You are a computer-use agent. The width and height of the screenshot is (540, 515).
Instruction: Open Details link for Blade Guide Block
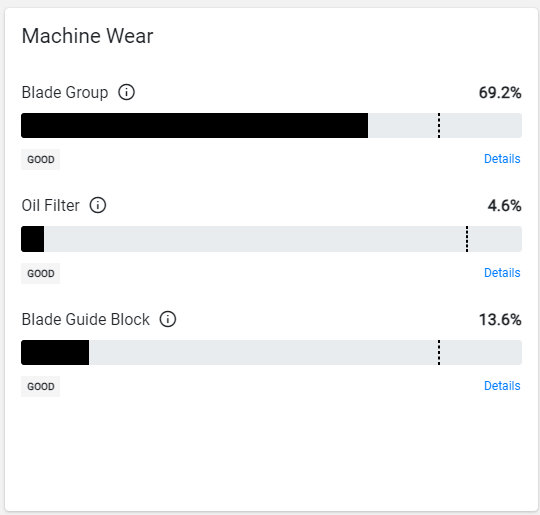pyautogui.click(x=502, y=386)
